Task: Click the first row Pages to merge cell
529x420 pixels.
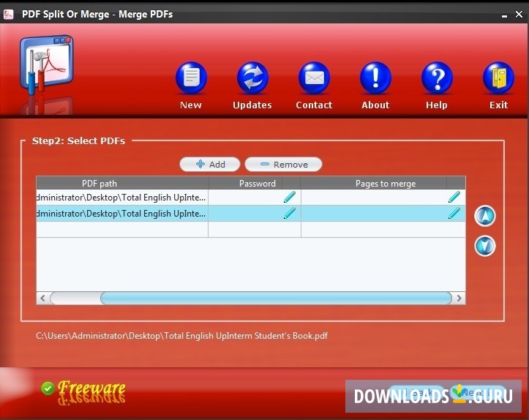Action: point(383,198)
